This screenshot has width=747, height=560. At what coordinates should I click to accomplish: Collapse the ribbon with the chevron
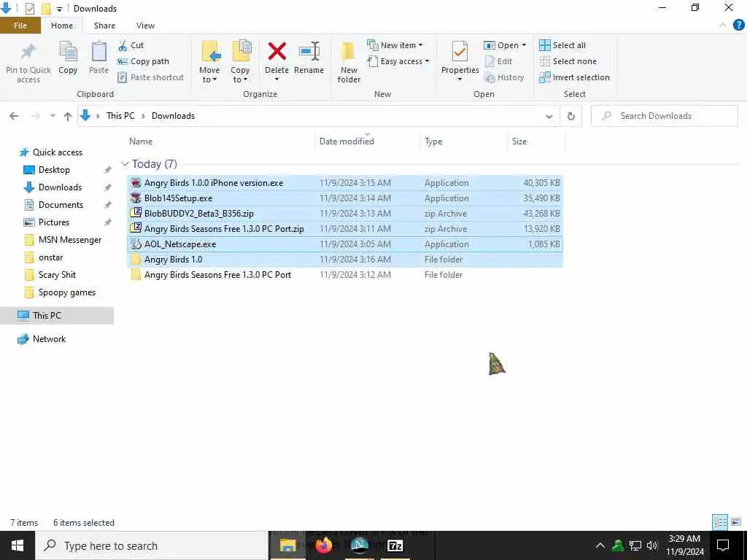723,26
